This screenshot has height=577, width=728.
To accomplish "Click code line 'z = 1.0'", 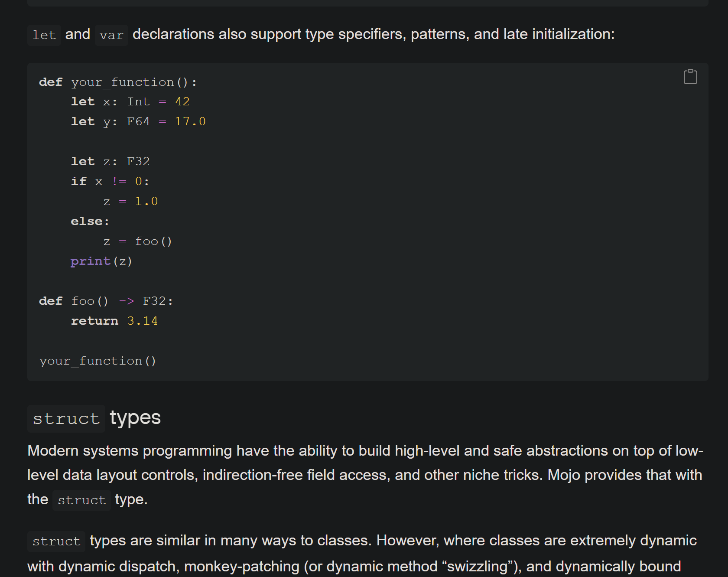I will 130,201.
